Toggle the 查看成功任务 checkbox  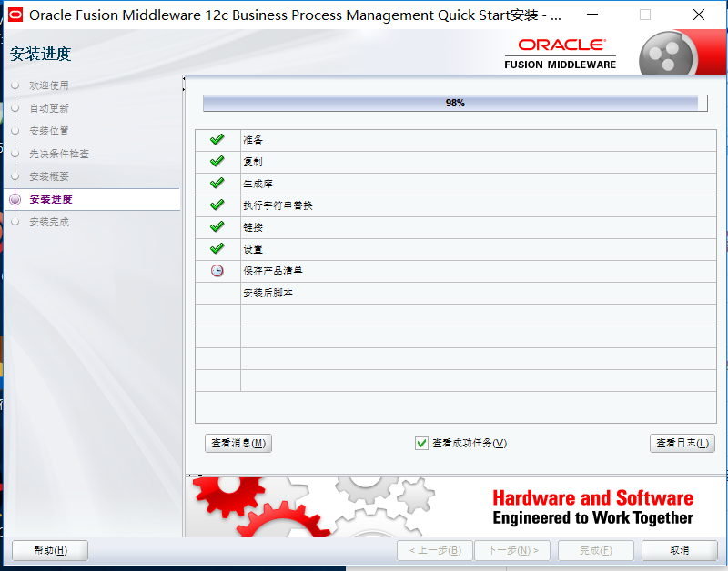pyautogui.click(x=421, y=442)
